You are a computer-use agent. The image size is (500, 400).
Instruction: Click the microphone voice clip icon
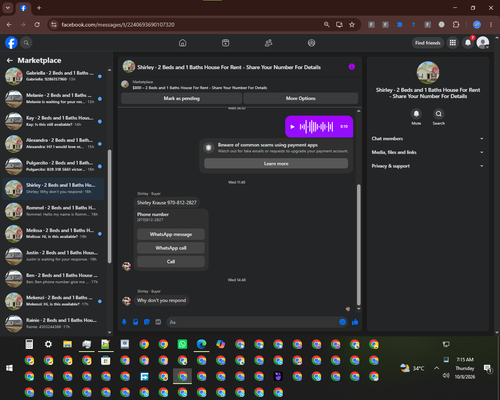coord(124,322)
